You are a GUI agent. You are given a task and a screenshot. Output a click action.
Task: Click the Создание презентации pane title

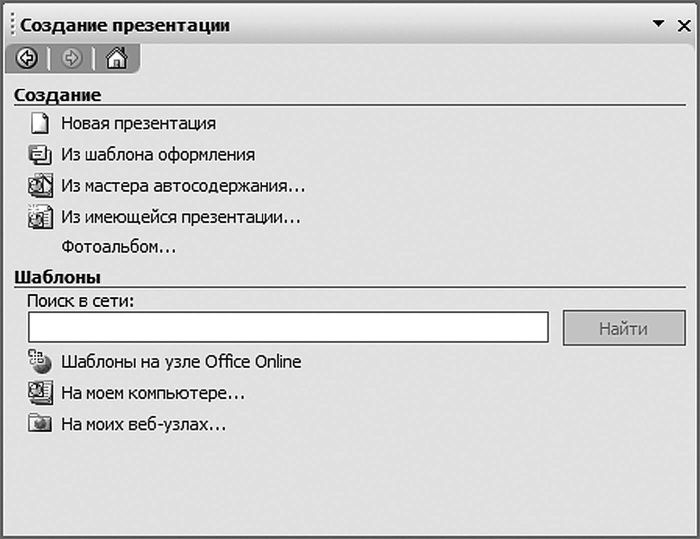point(125,25)
